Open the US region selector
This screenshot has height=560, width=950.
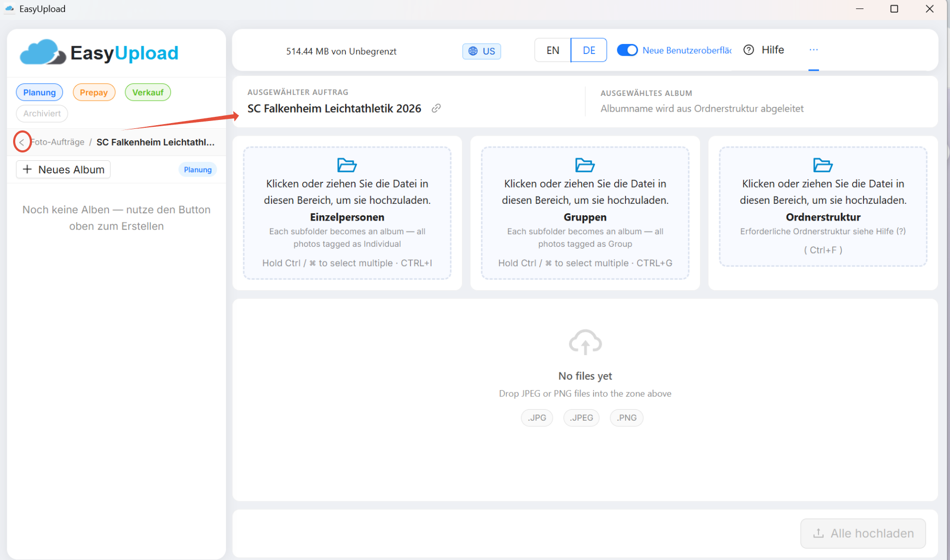point(482,51)
